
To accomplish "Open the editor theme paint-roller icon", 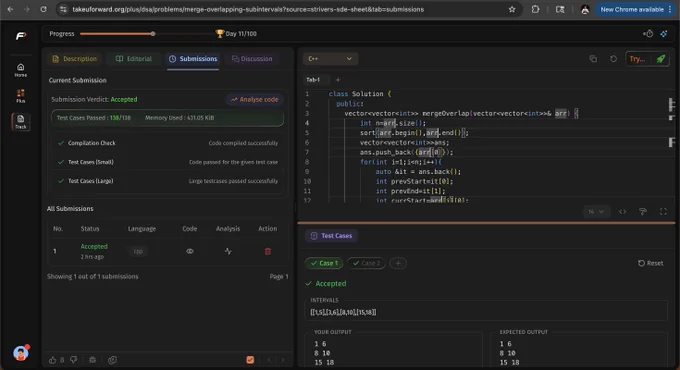I will (x=643, y=212).
